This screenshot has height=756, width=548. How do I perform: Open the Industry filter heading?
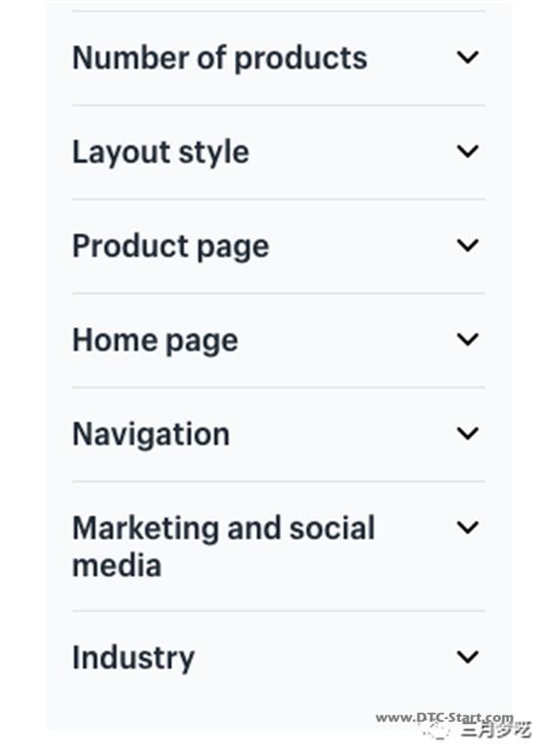(x=133, y=658)
